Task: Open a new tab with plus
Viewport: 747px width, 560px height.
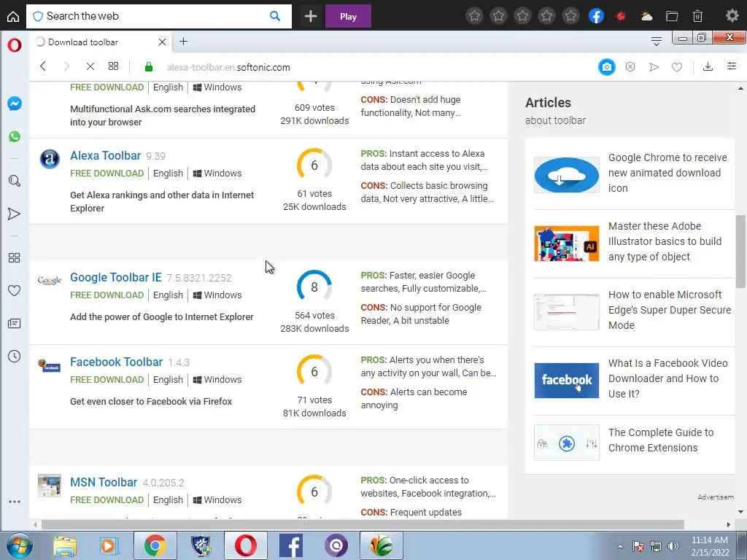Action: 183,42
